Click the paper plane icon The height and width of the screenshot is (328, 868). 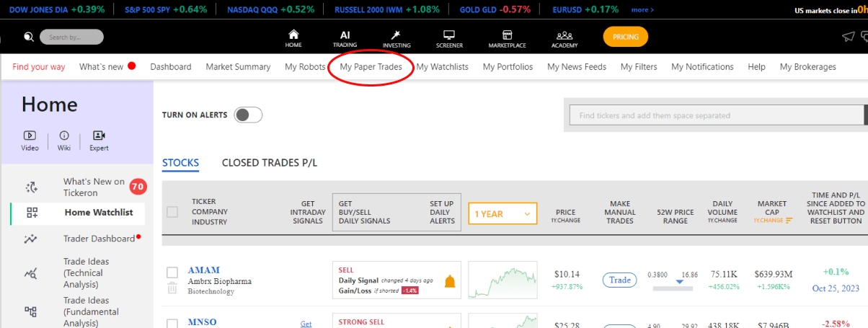(x=848, y=37)
